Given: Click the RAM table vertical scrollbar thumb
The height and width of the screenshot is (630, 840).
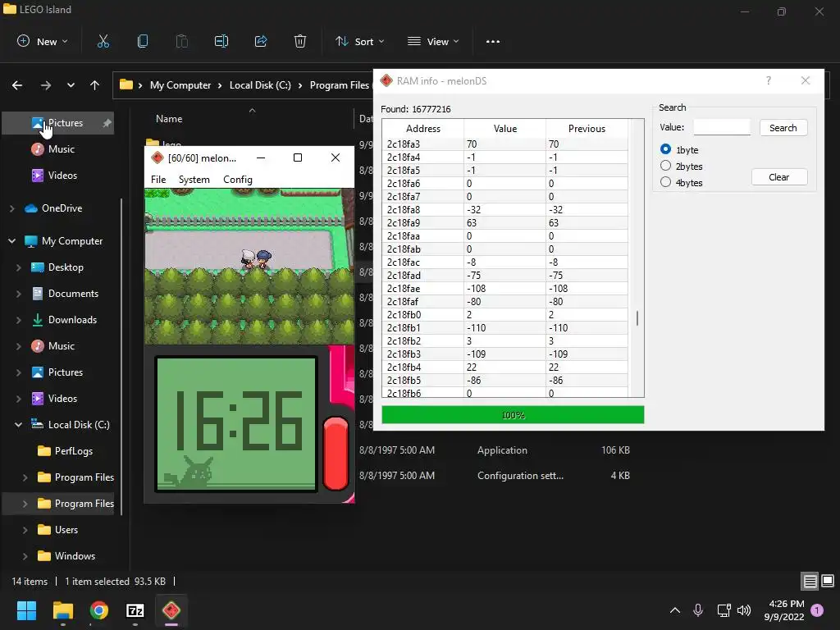Looking at the screenshot, I should coord(637,318).
